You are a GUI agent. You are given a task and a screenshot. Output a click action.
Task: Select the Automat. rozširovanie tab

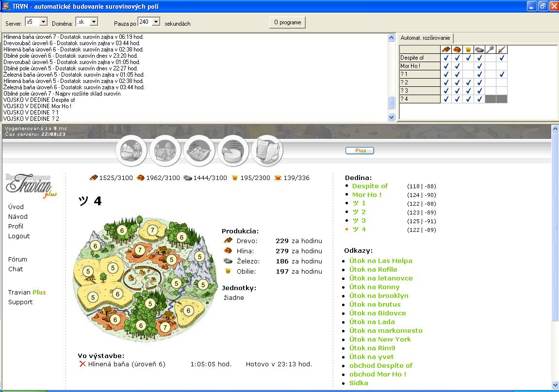pyautogui.click(x=425, y=38)
